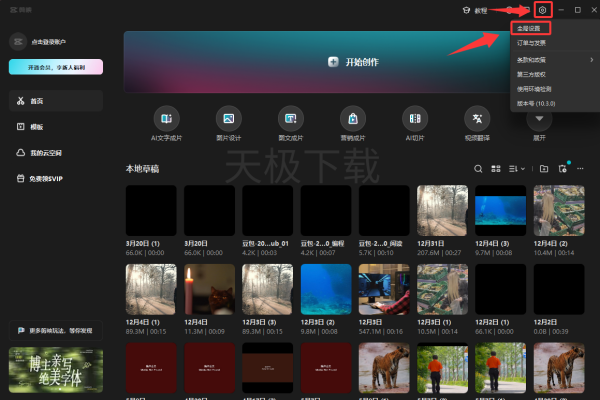The height and width of the screenshot is (400, 600).
Task: Open the 图片设计 tool
Action: tap(227, 117)
